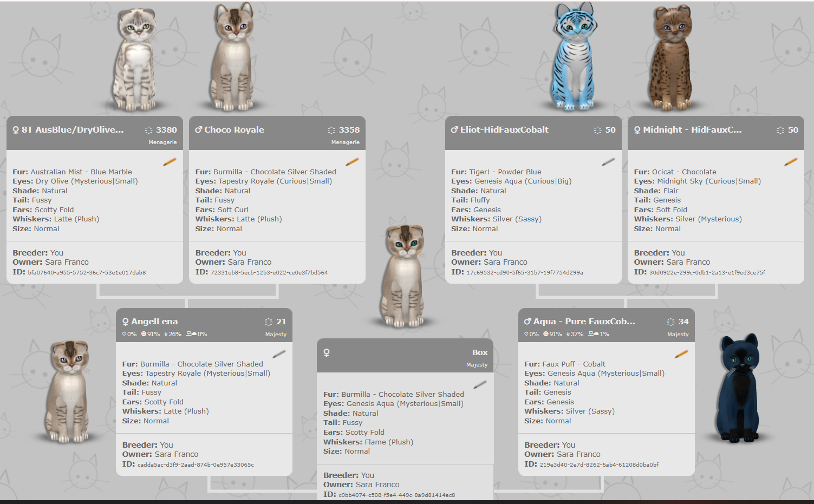Viewport: 814px width, 504px height.
Task: Open the AngelLena cat name
Action: tap(154, 322)
